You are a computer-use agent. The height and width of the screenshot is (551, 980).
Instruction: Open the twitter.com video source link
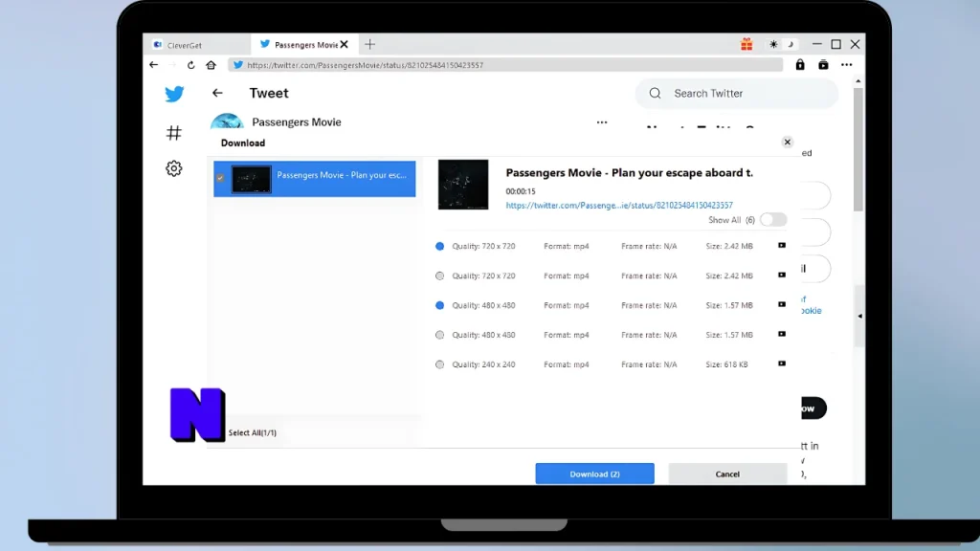tap(619, 205)
